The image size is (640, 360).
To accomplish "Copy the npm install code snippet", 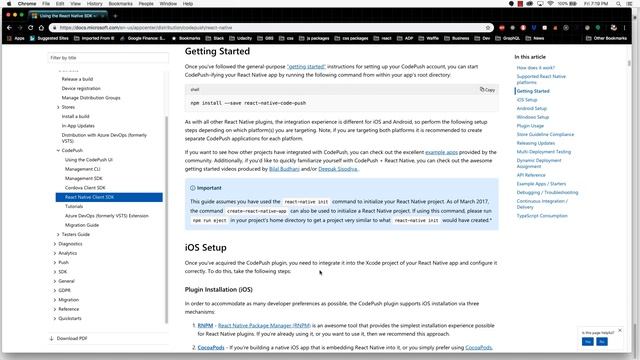I will (487, 90).
